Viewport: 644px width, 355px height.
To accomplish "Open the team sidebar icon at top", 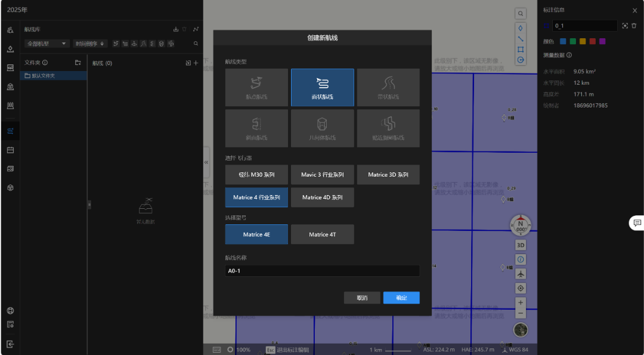I will click(x=10, y=30).
